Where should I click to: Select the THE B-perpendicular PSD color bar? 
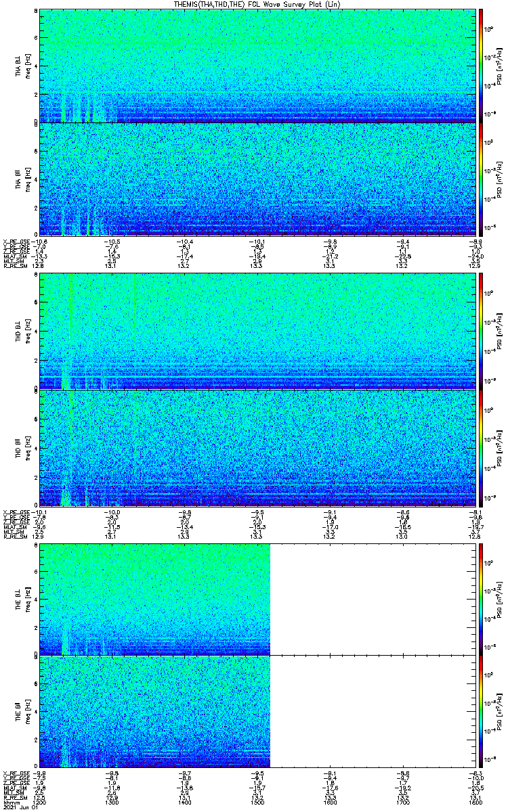(480, 598)
